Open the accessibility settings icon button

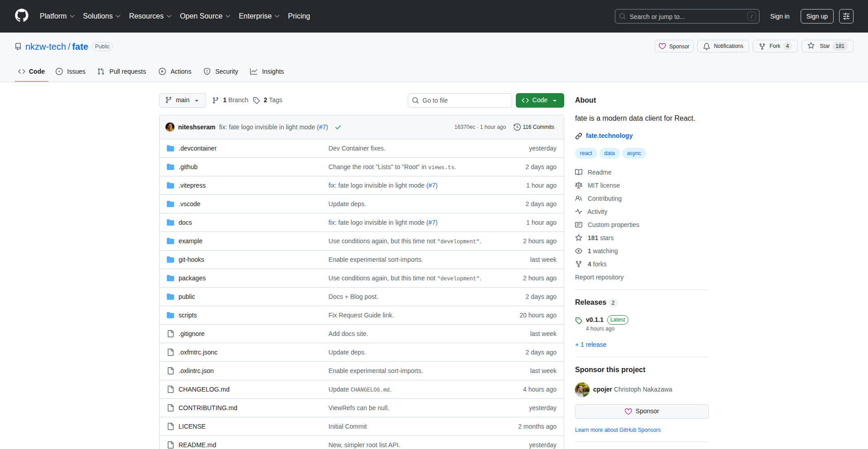pyautogui.click(x=846, y=16)
